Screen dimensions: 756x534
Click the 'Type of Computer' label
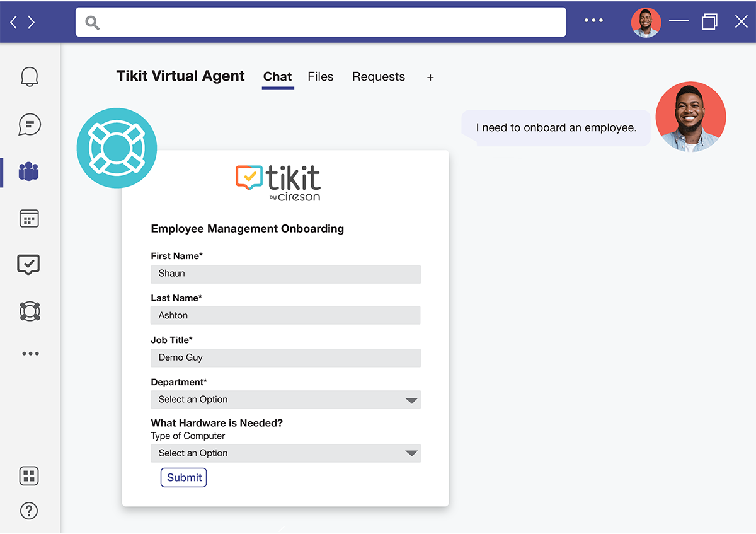click(x=188, y=436)
